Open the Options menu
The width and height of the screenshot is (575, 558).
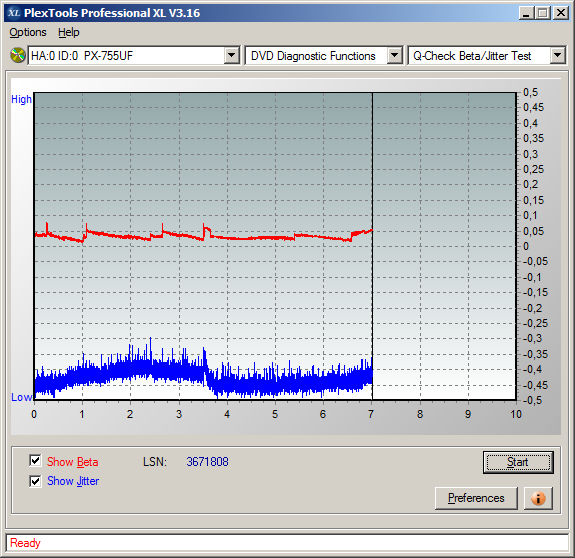[x=28, y=32]
